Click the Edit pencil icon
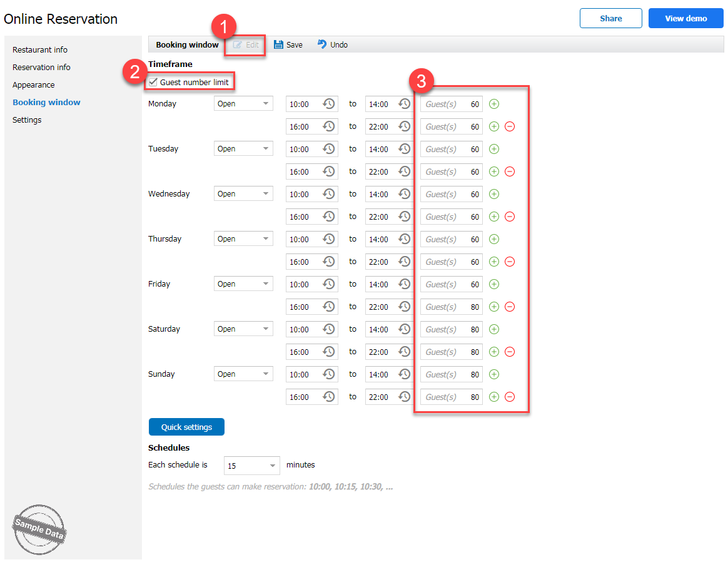 [238, 44]
